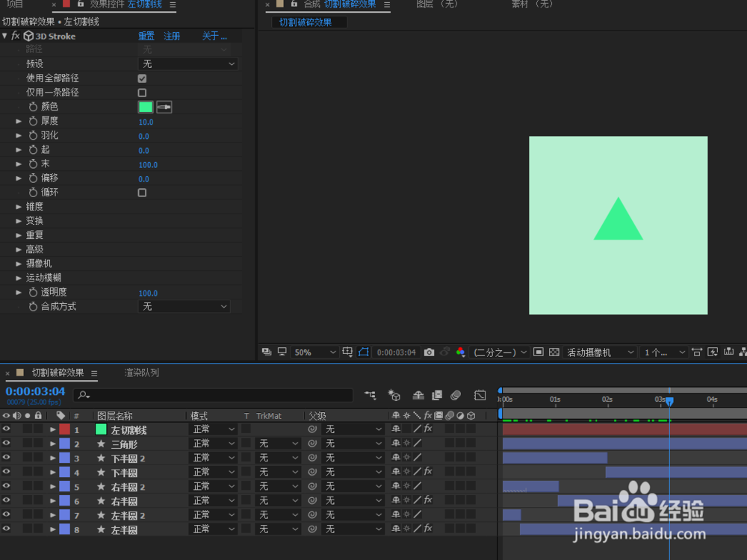Open the show channel RGB icon
747x560 pixels.
[x=460, y=352]
